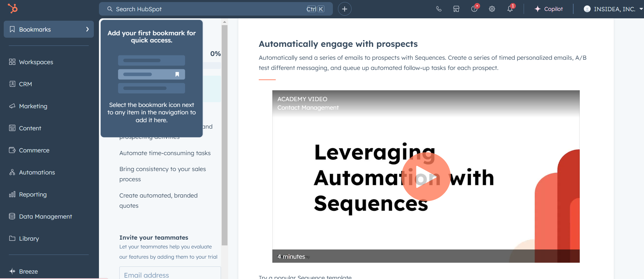
Task: Open the notifications bell
Action: coord(510,9)
